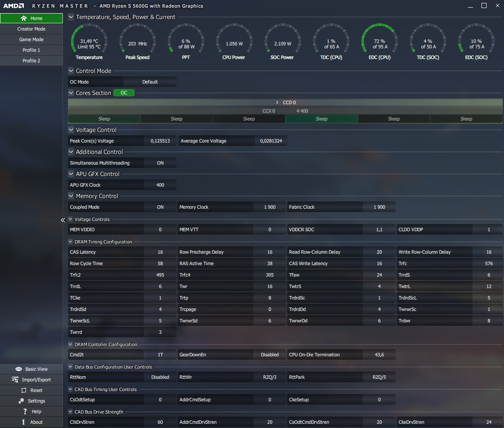Screen dimensions: 504x428
Task: Collapse Temperature, Speed, Power & Current section
Action: click(x=71, y=17)
